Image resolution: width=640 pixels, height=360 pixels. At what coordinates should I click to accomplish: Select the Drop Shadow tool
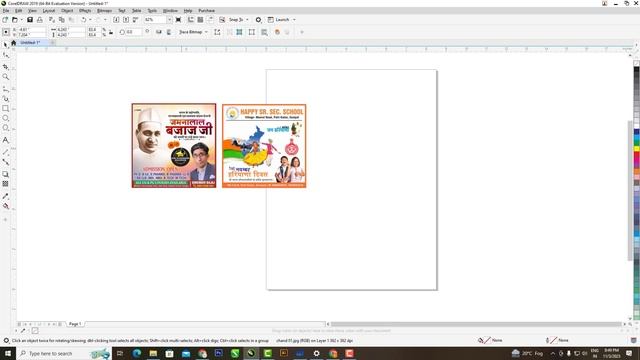[5, 174]
